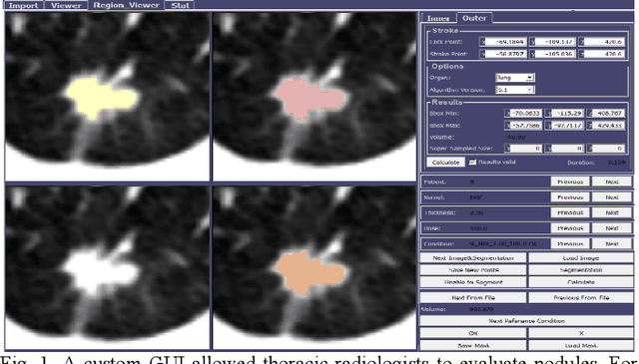Switch to the Viewer tab
The width and height of the screenshot is (639, 364).
[x=66, y=5]
